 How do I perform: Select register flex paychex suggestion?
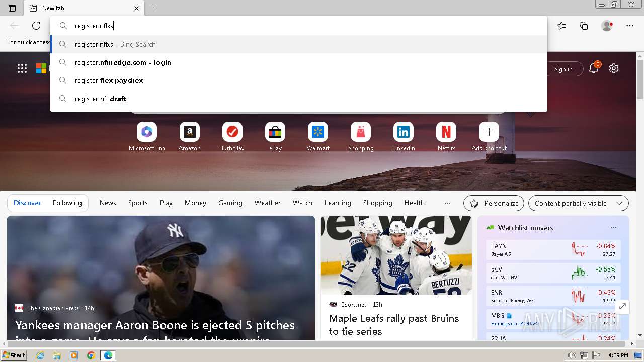[299, 80]
